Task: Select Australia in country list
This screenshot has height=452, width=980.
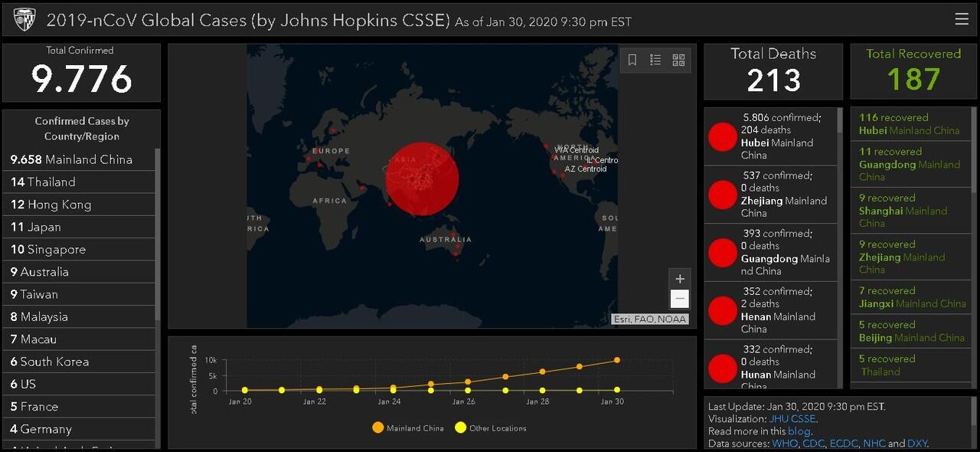Action: [x=79, y=272]
